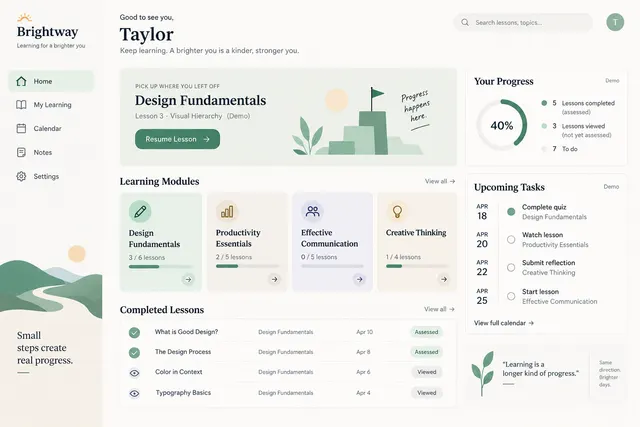This screenshot has height=427, width=640.
Task: Click the Calendar icon in sidebar
Action: click(x=21, y=129)
